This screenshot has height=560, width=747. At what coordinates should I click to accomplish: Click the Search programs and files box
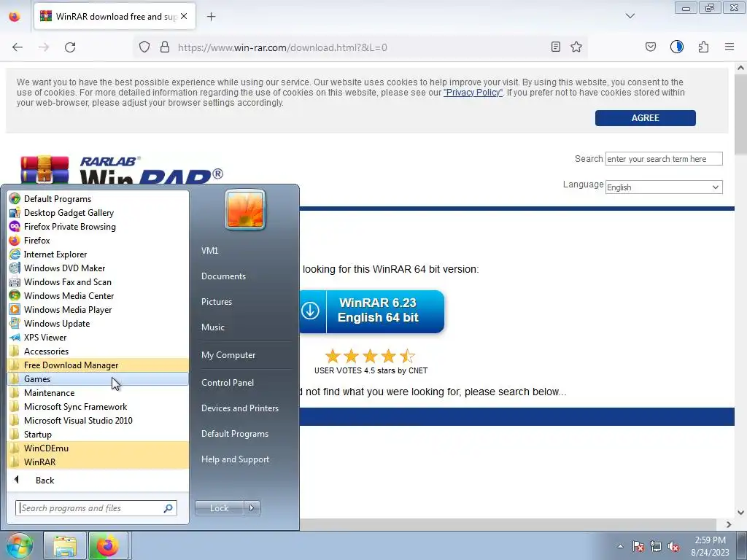point(96,508)
